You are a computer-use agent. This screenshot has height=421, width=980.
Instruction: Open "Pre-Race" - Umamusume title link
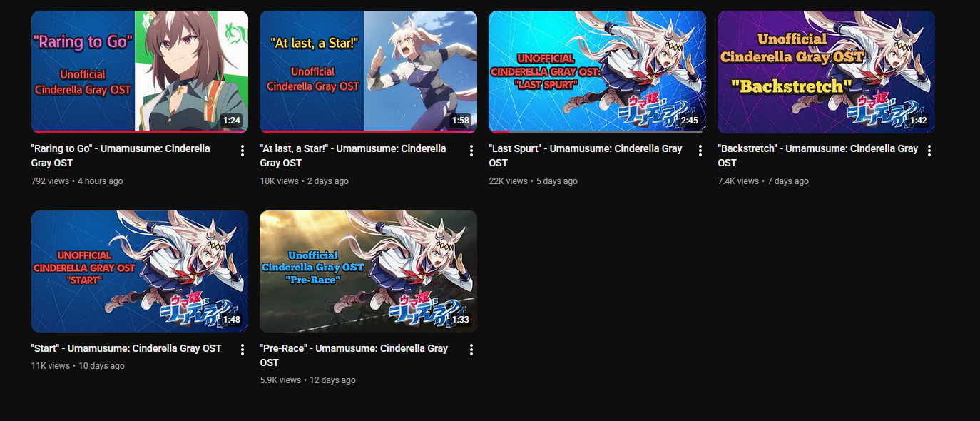click(x=354, y=355)
